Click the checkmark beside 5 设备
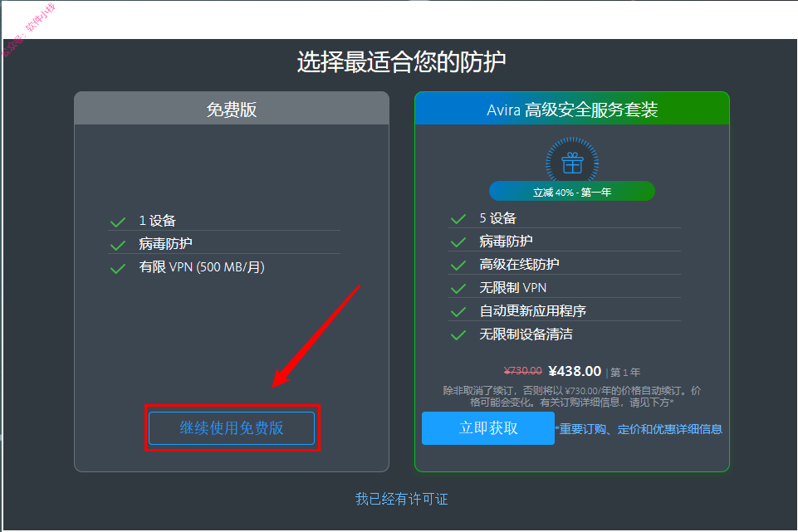The width and height of the screenshot is (798, 532). pyautogui.click(x=458, y=219)
